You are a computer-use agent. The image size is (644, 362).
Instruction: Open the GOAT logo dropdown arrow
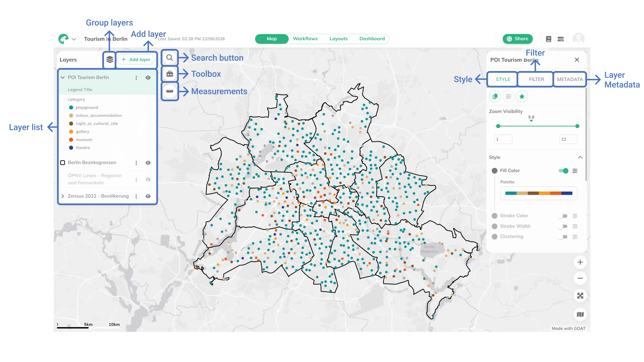(74, 39)
